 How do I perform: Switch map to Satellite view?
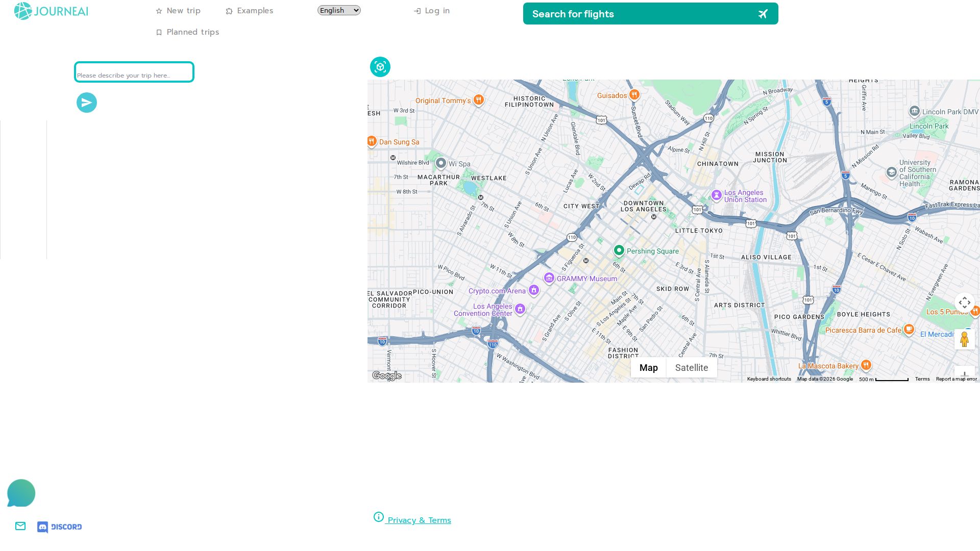pyautogui.click(x=691, y=367)
